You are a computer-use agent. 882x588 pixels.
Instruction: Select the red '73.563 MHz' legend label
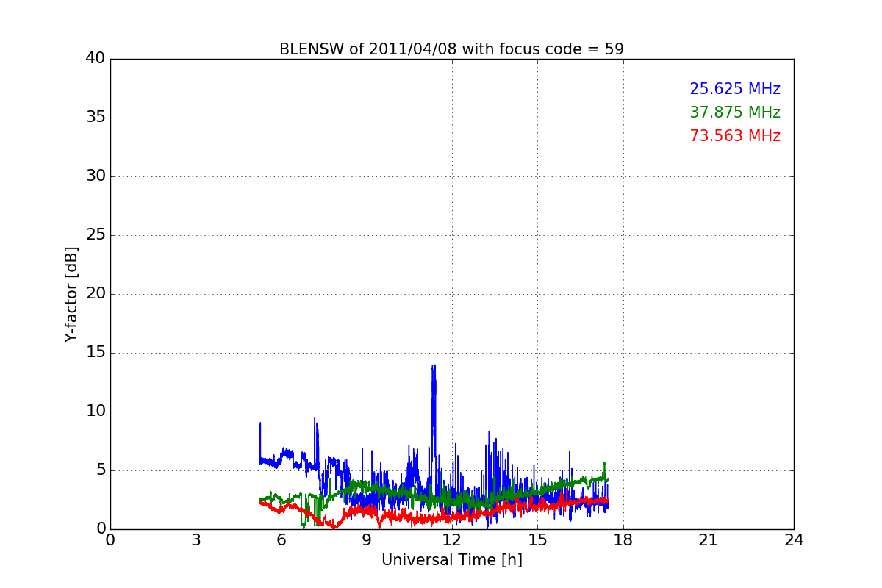(735, 136)
